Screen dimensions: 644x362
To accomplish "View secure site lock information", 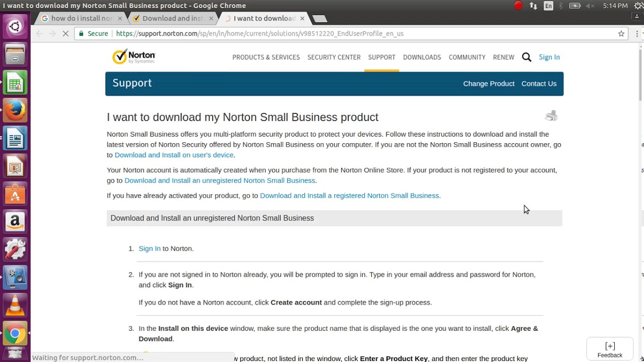I will pos(94,34).
